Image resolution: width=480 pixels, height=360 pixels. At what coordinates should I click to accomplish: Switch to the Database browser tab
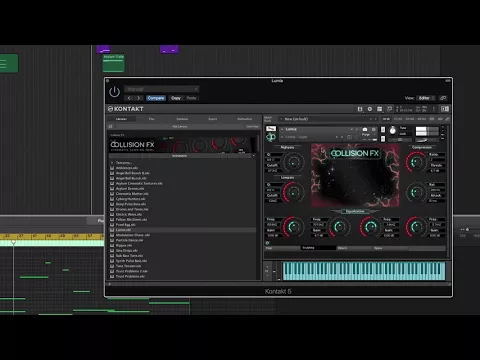pos(182,119)
